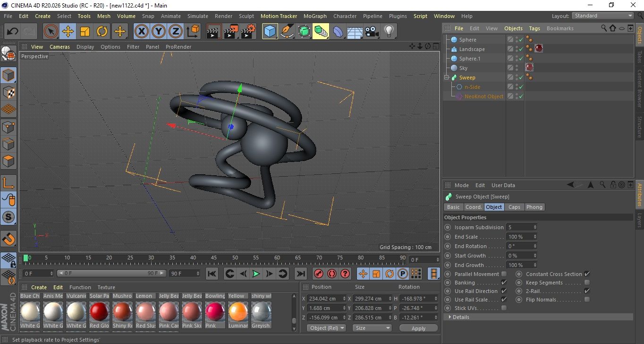The image size is (644, 344).
Task: Click the Make Editable icon
Action: pyautogui.click(x=8, y=54)
